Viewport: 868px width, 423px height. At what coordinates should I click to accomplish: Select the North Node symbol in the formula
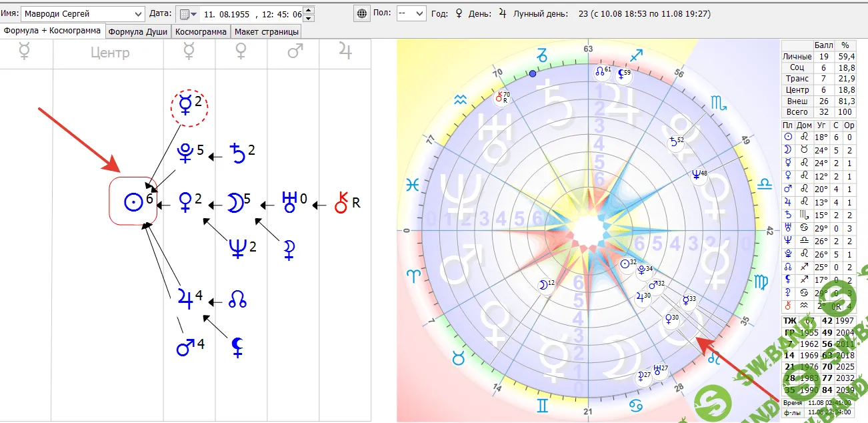click(x=238, y=300)
